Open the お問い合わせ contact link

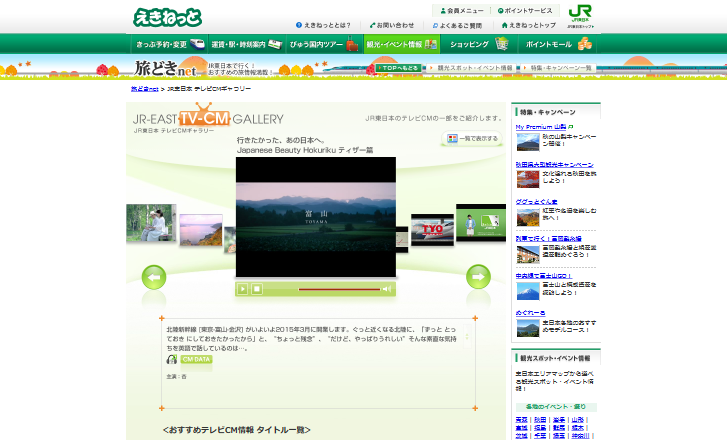392,25
